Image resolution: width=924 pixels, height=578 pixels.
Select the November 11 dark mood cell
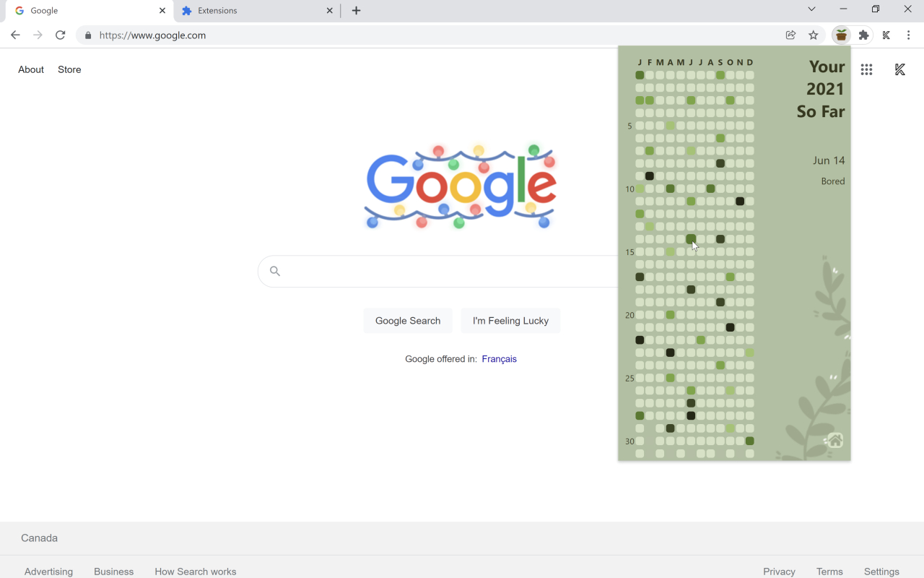740,202
